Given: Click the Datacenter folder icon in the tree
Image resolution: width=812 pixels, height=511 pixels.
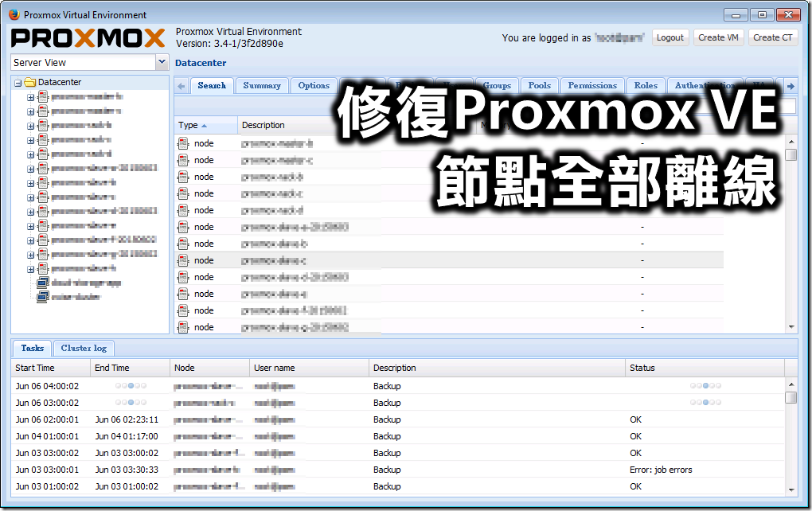Looking at the screenshot, I should (x=30, y=82).
